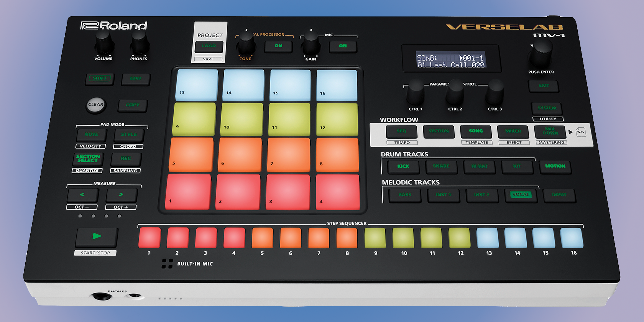Screen dimensions: 644x322
Task: Select the BASS melodic track
Action: click(x=405, y=195)
